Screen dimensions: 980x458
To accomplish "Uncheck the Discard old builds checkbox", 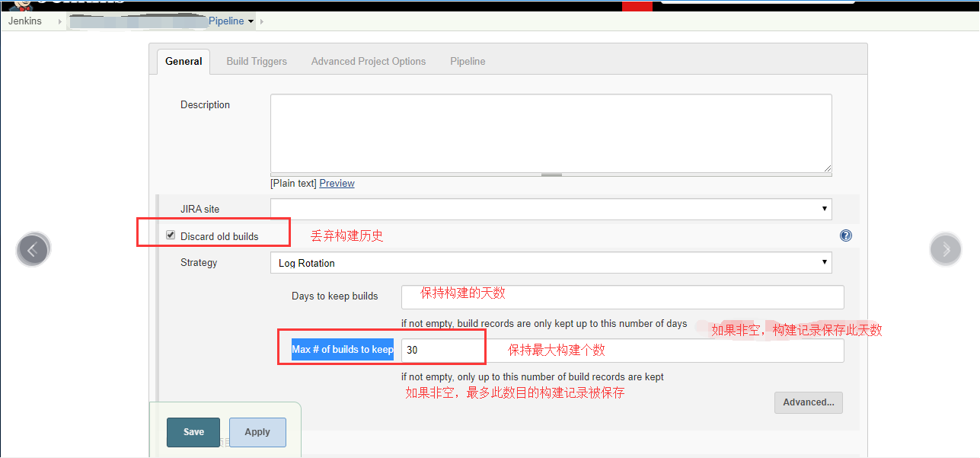I will coord(171,235).
